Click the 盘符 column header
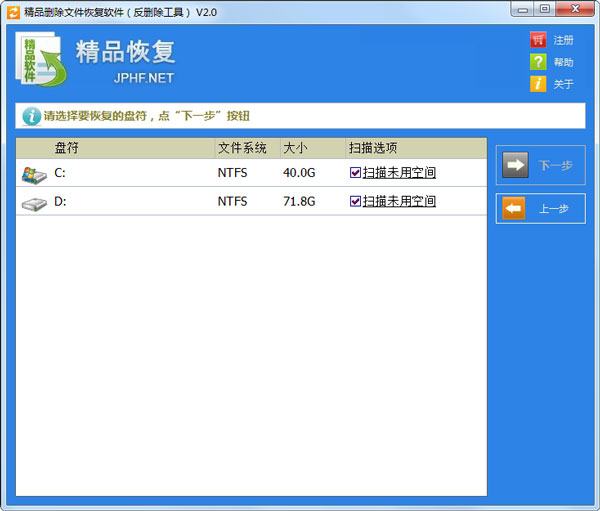The width and height of the screenshot is (600, 511). [67, 148]
